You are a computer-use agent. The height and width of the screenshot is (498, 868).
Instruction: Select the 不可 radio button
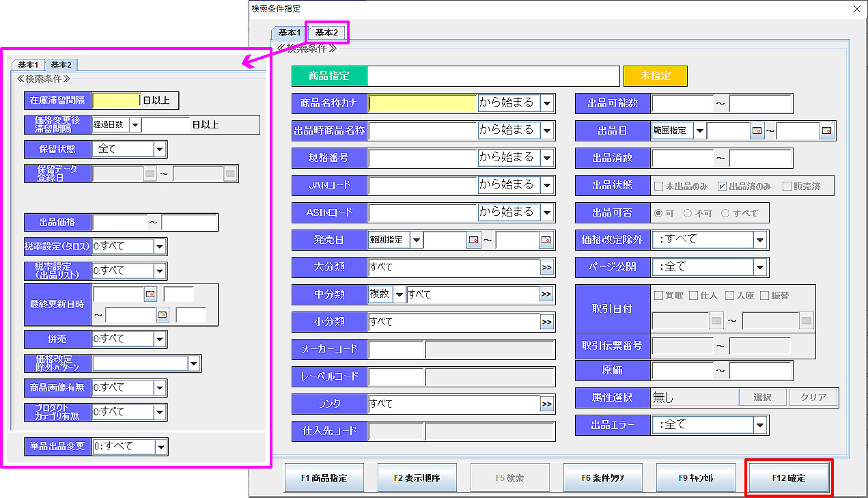pyautogui.click(x=688, y=213)
